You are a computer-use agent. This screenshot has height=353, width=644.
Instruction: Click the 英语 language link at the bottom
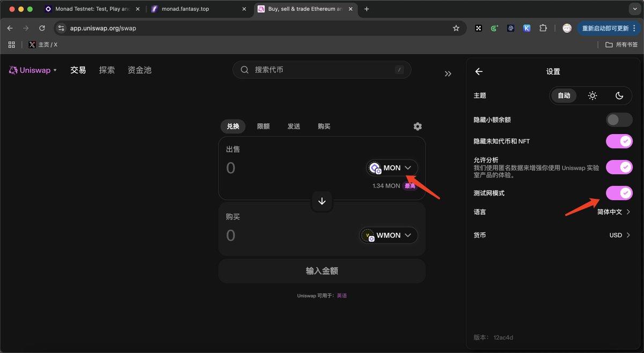[x=342, y=295]
